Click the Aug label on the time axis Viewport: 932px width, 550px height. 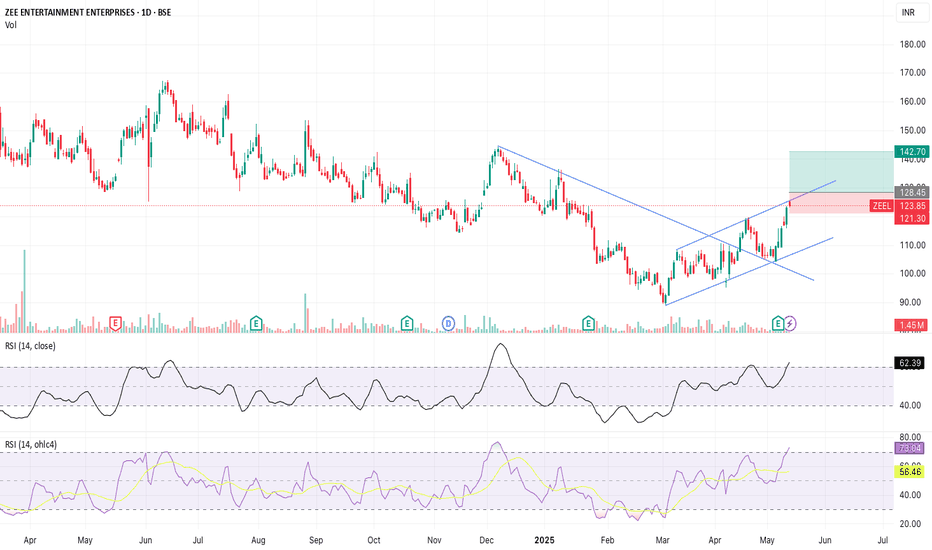[x=258, y=540]
